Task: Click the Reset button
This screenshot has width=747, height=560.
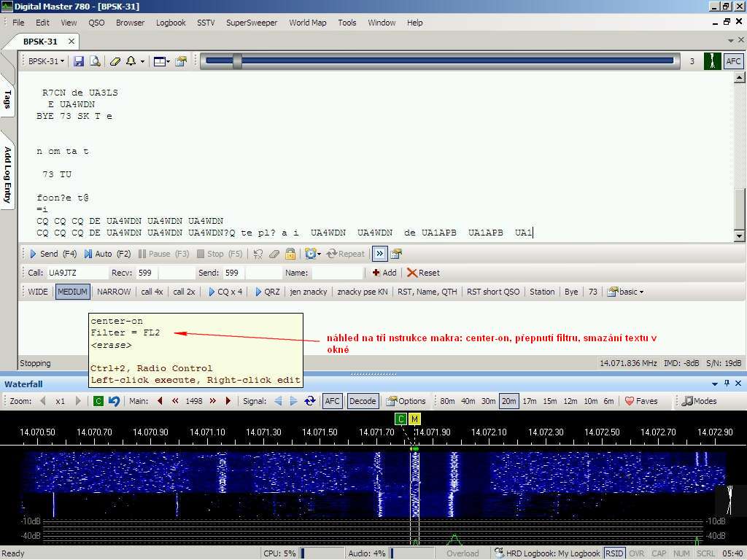Action: coord(423,273)
